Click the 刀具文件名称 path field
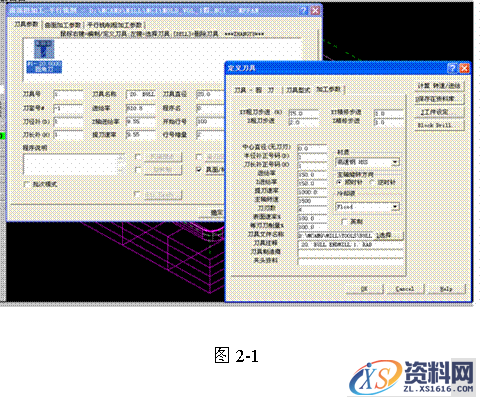Viewport: 481px width, 399px height. (336, 235)
